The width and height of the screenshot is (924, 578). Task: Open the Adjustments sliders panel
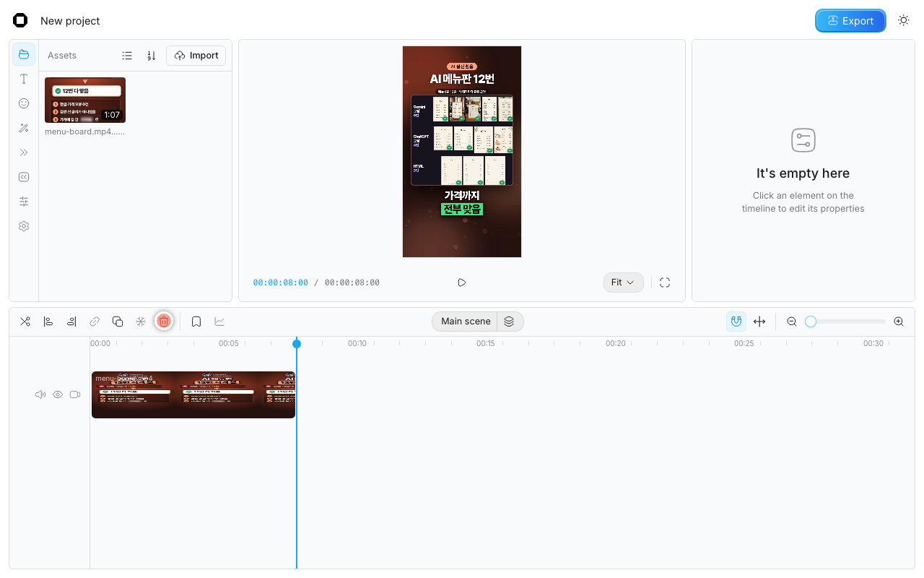point(24,202)
